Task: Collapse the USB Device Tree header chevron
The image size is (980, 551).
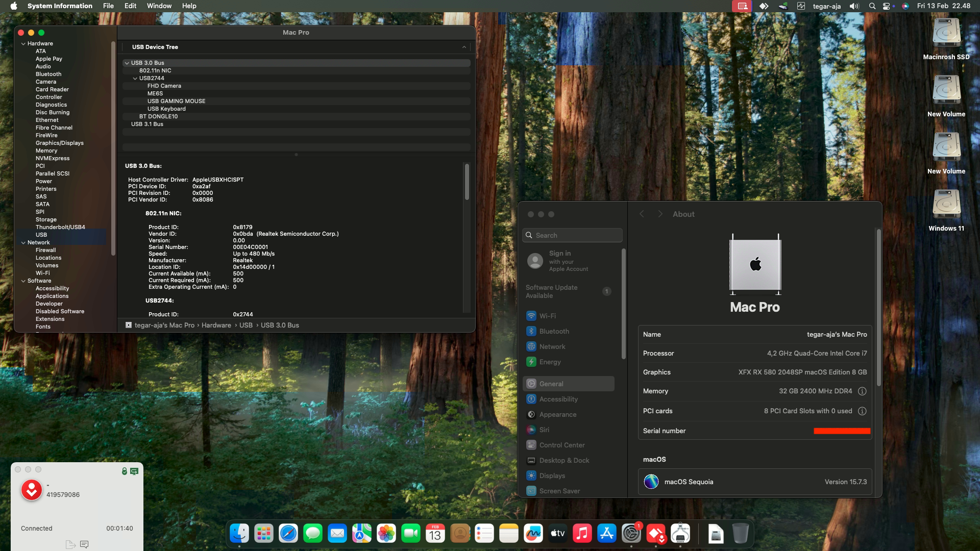Action: tap(464, 47)
